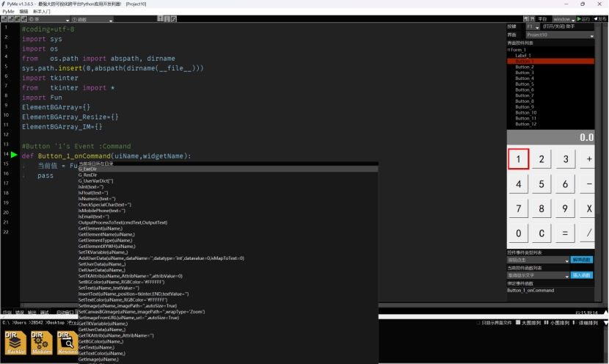Image resolution: width=609 pixels, height=364 pixels.
Task: Select Label_1 in control tree
Action: click(x=522, y=56)
